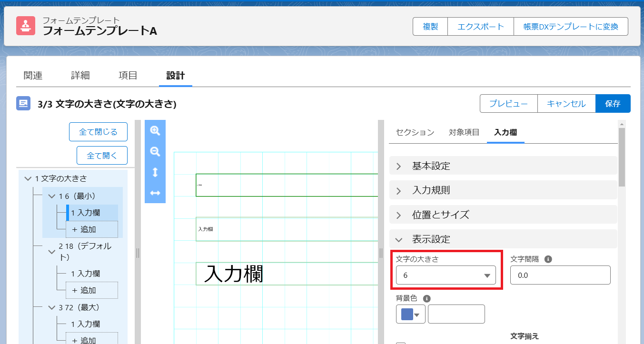Click the pink フォームテンプレート header icon
Image resolution: width=644 pixels, height=344 pixels.
[x=26, y=26]
